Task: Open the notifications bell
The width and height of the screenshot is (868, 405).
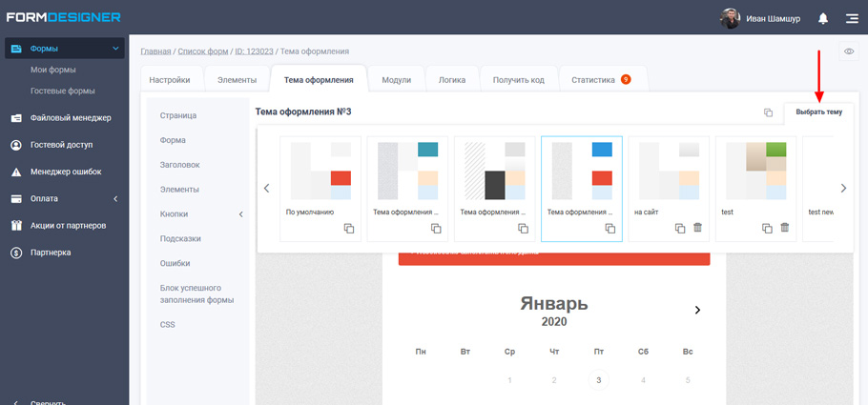Action: pos(823,18)
